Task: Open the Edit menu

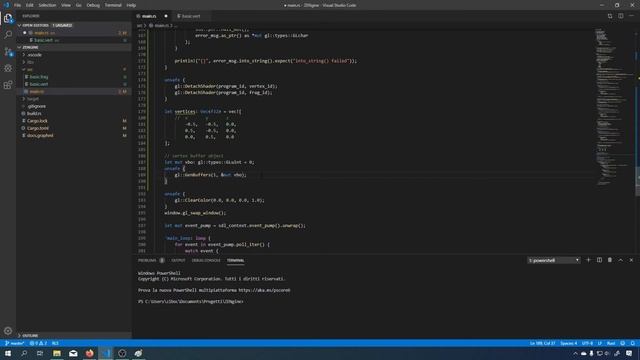Action: tap(29, 5)
